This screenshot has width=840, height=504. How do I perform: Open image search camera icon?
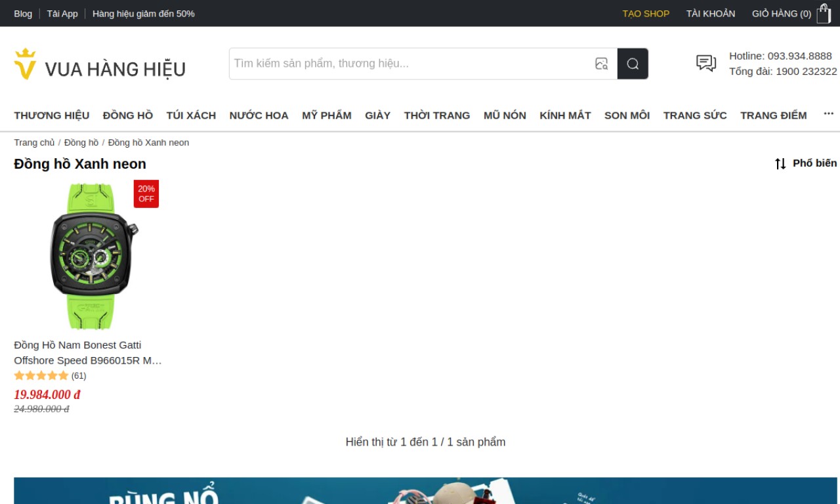point(601,64)
